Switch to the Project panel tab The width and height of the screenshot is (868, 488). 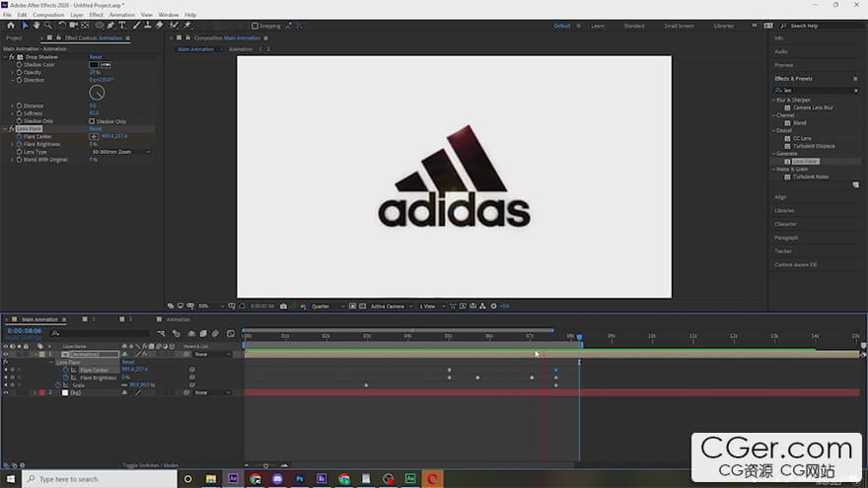click(x=15, y=38)
